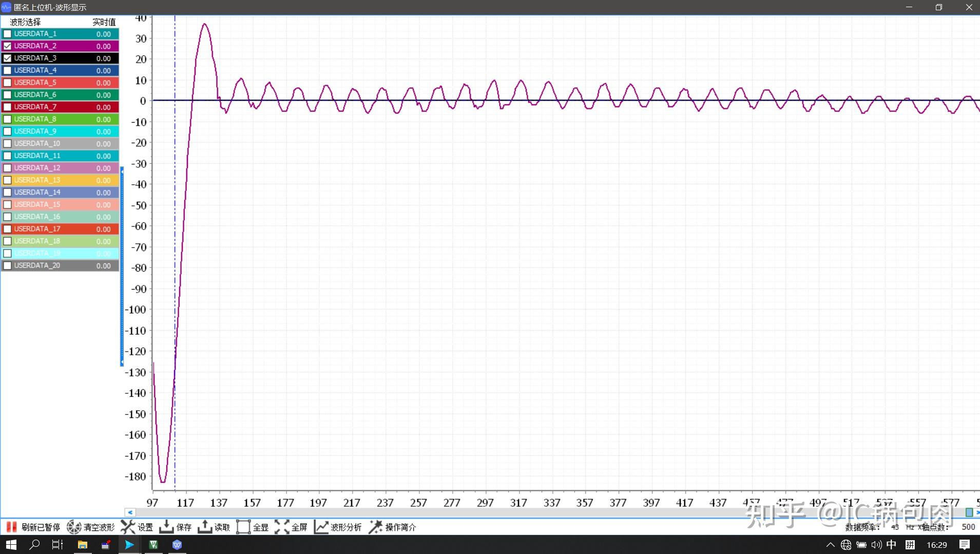The width and height of the screenshot is (980, 554).
Task: Click the horizontal scrollbar thumb
Action: point(969,512)
